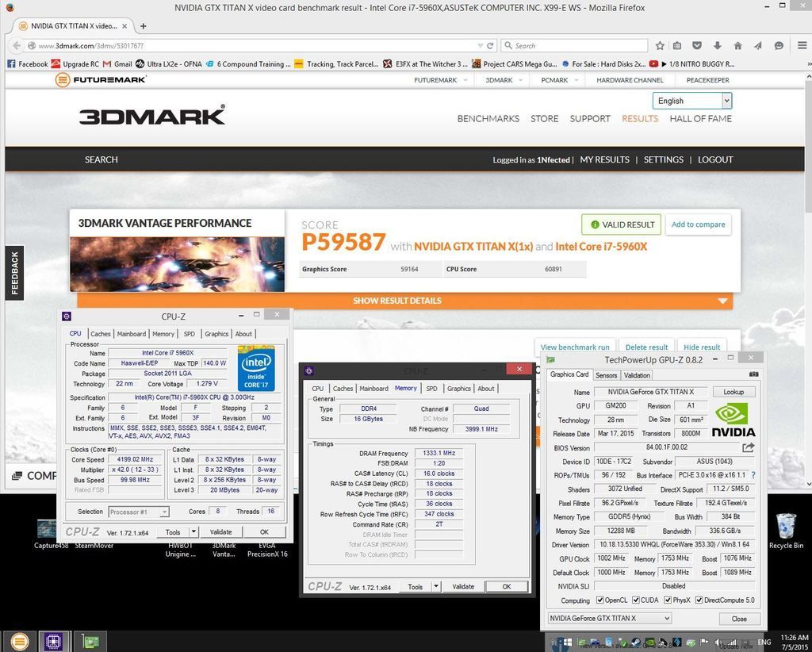Switch to SPD tab in Memory CPU-Z window
The width and height of the screenshot is (812, 652).
click(431, 389)
